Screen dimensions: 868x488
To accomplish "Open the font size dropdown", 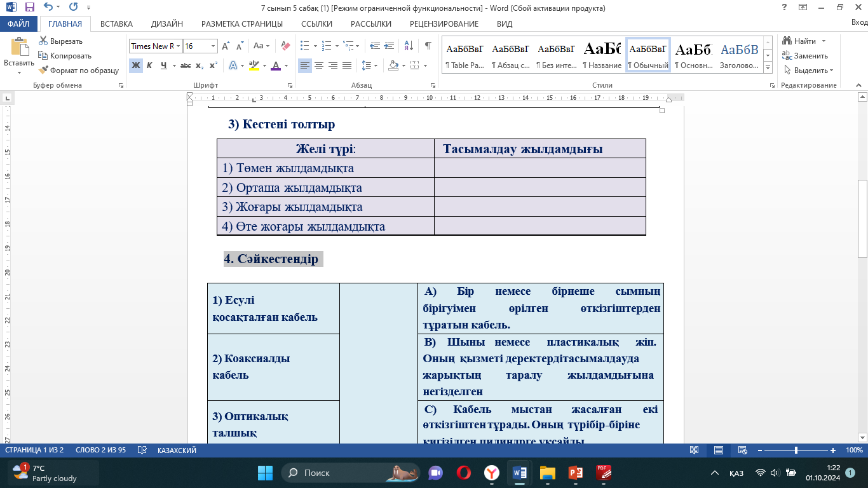I will coord(212,46).
